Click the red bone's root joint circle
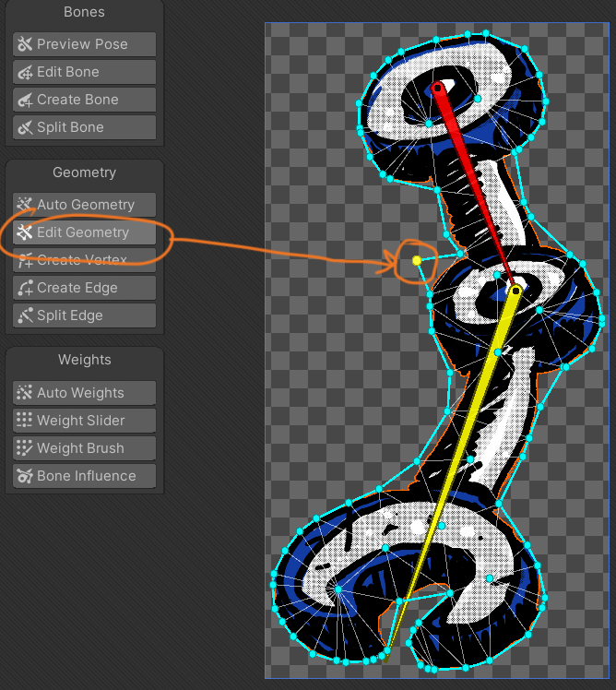 pyautogui.click(x=439, y=88)
